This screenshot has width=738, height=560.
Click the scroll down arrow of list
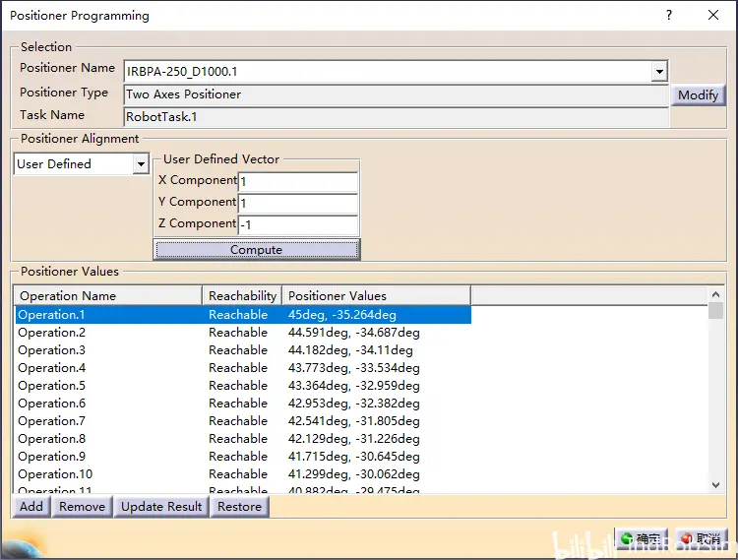click(x=716, y=484)
